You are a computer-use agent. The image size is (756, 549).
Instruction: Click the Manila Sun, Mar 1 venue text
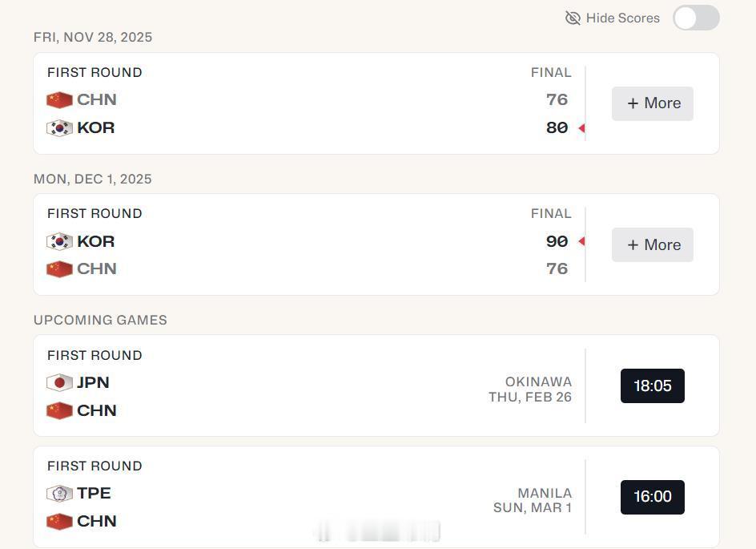tap(533, 500)
